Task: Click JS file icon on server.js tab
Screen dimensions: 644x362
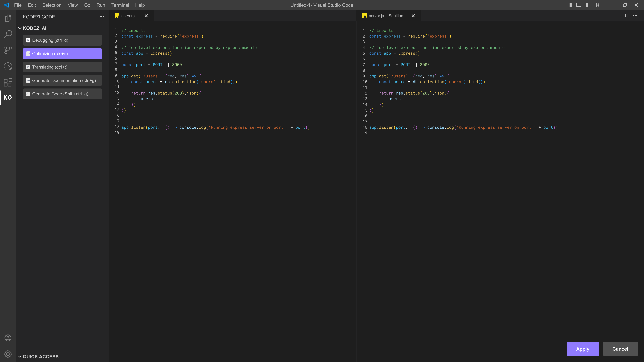Action: click(117, 16)
